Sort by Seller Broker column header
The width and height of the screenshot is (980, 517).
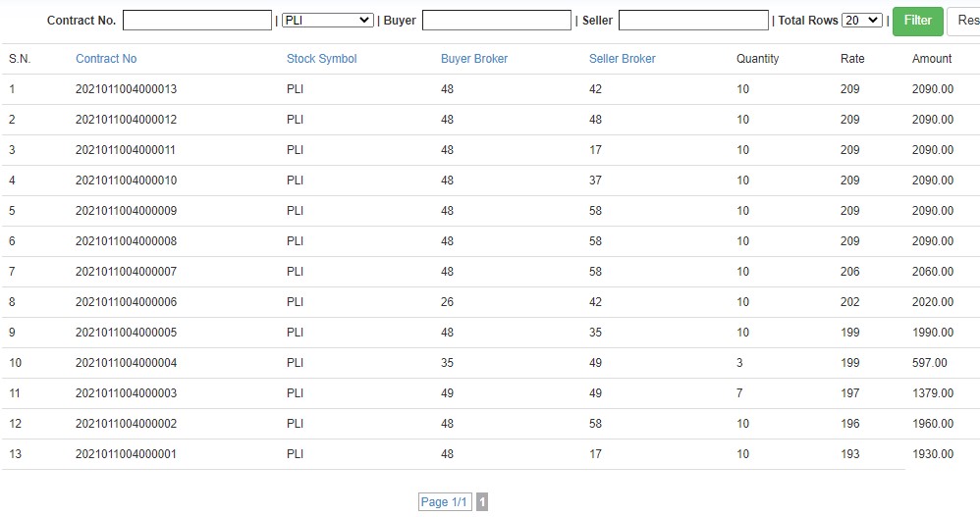[622, 59]
